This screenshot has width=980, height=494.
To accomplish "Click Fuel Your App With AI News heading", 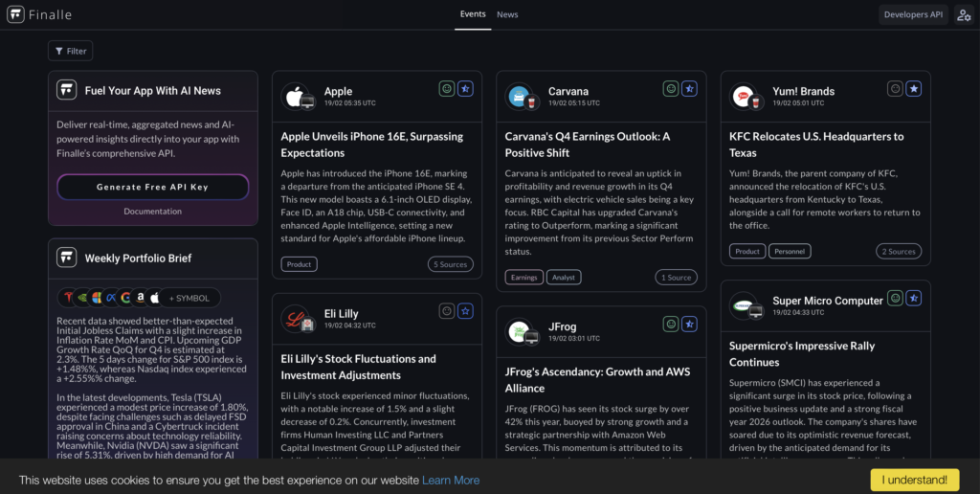I will pos(152,91).
